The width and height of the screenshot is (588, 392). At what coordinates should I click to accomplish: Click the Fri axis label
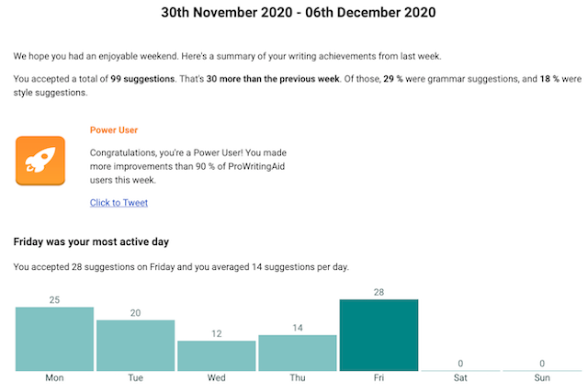(379, 377)
